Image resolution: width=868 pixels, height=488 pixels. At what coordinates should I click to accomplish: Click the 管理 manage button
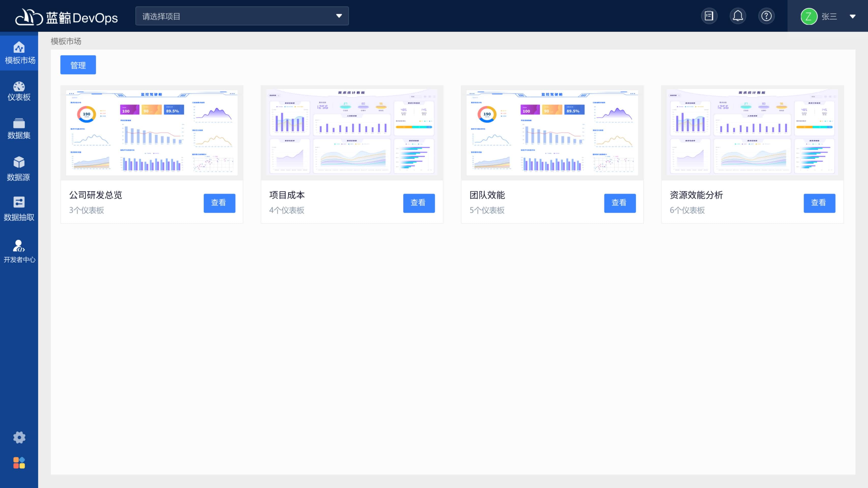[x=78, y=65]
